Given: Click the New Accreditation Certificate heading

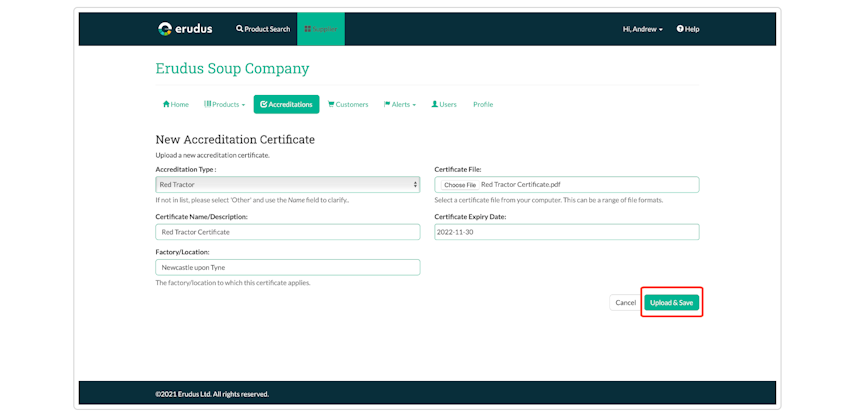Looking at the screenshot, I should click(x=235, y=140).
